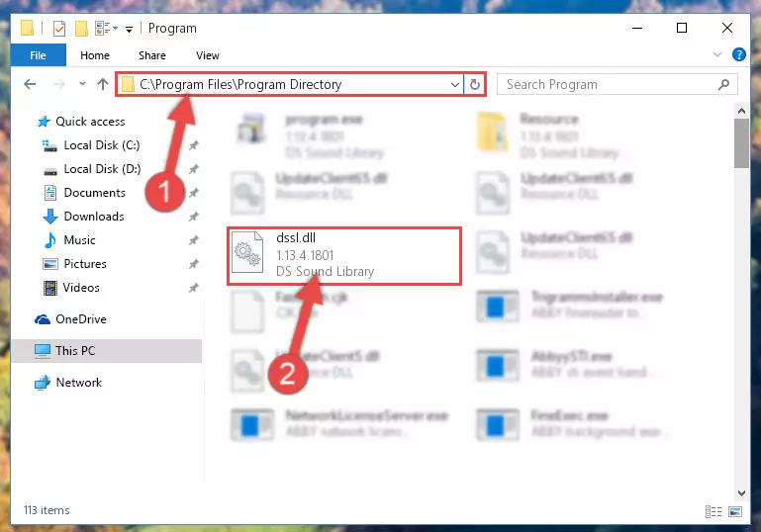Image resolution: width=761 pixels, height=532 pixels.
Task: Expand the address bar history dropdown
Action: (x=455, y=84)
